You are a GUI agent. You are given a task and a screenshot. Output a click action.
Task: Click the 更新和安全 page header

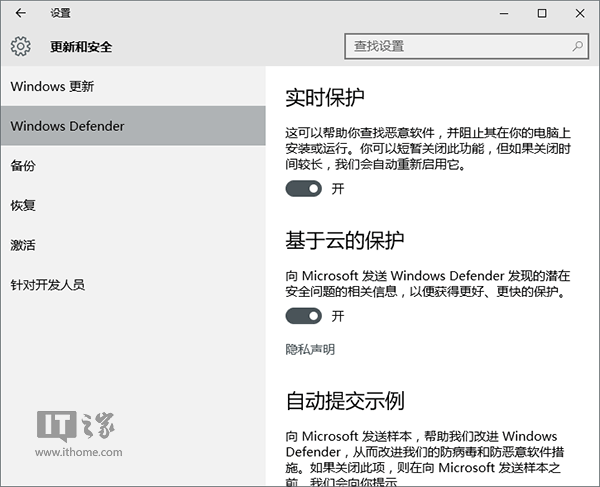point(76,47)
